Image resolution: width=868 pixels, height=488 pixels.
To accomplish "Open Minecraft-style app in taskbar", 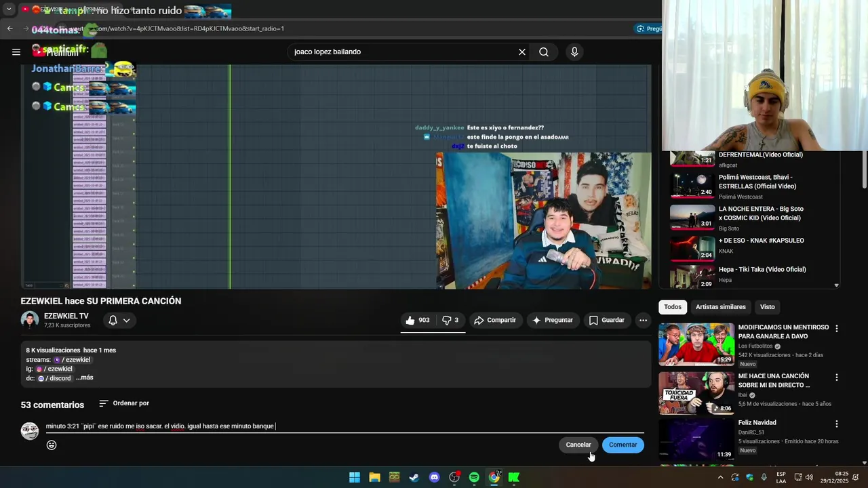I will tap(394, 477).
